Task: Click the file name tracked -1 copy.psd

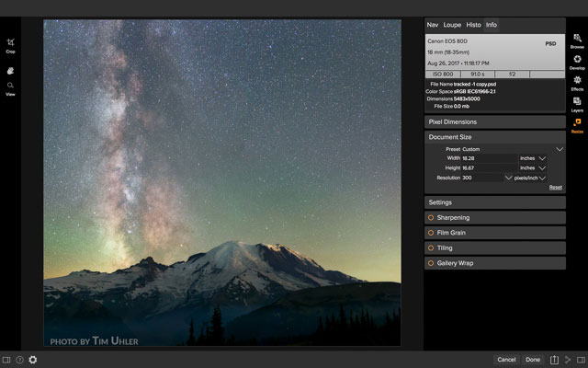Action: pos(475,84)
